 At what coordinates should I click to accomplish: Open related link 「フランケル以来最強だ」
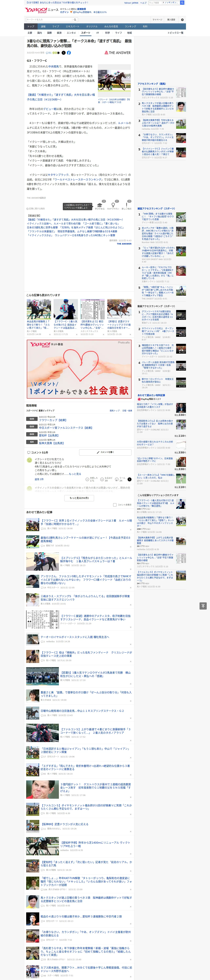72,231
